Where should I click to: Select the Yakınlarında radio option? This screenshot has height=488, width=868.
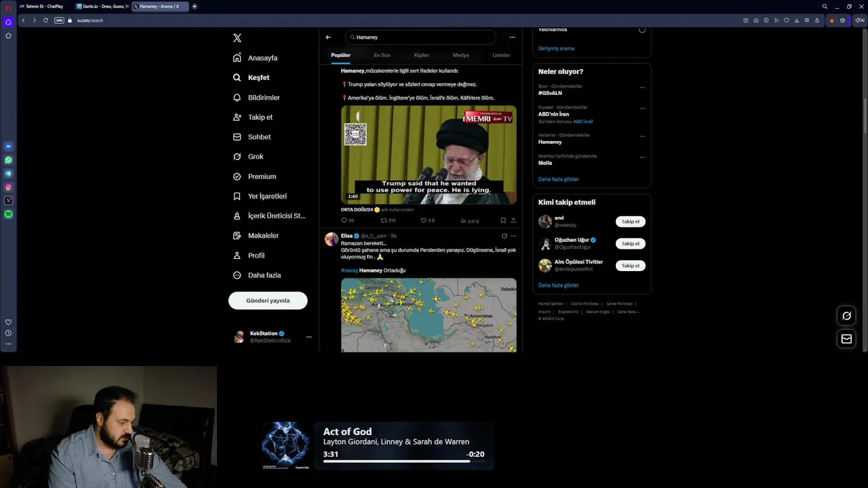pyautogui.click(x=642, y=30)
